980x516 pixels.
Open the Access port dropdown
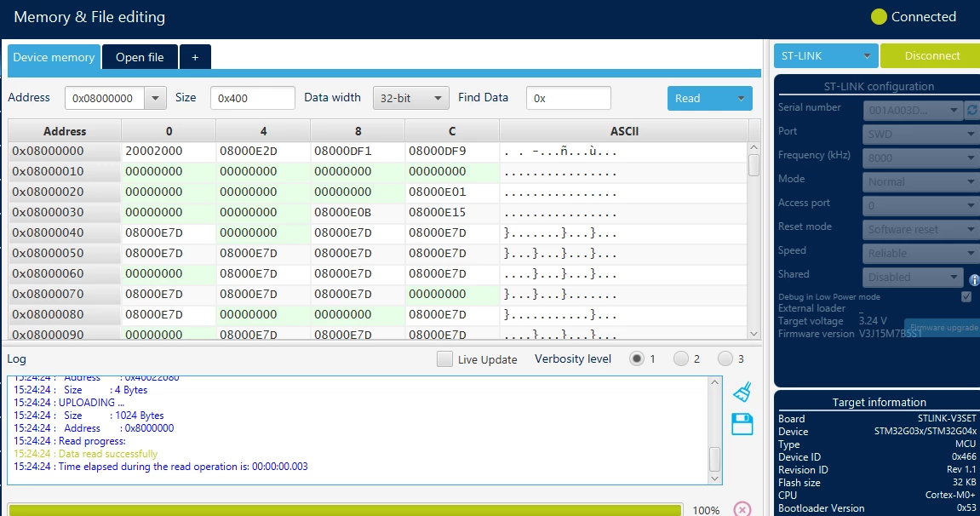click(920, 205)
